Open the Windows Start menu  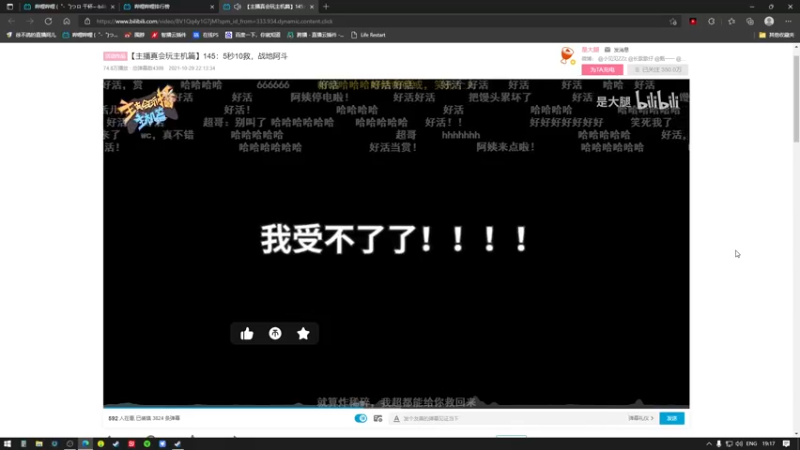(x=7, y=444)
